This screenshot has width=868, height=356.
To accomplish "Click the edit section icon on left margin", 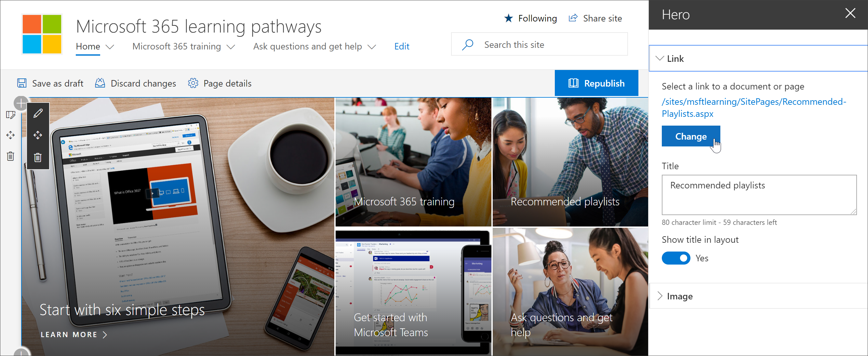I will point(10,115).
